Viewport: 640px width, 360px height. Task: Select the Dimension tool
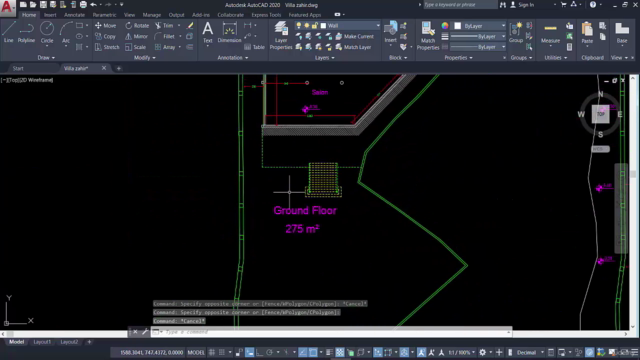click(x=229, y=33)
